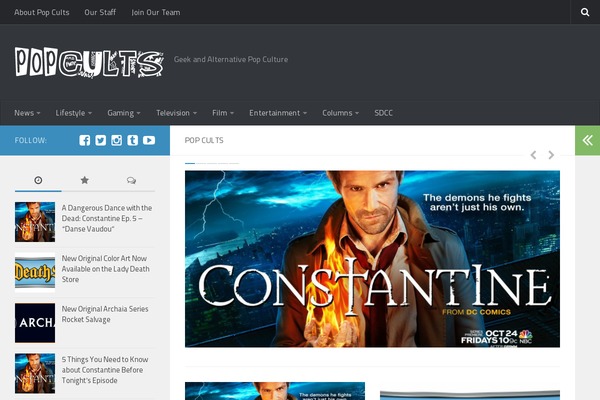Expand the News dropdown menu
Screen dimensions: 600x400
point(27,113)
